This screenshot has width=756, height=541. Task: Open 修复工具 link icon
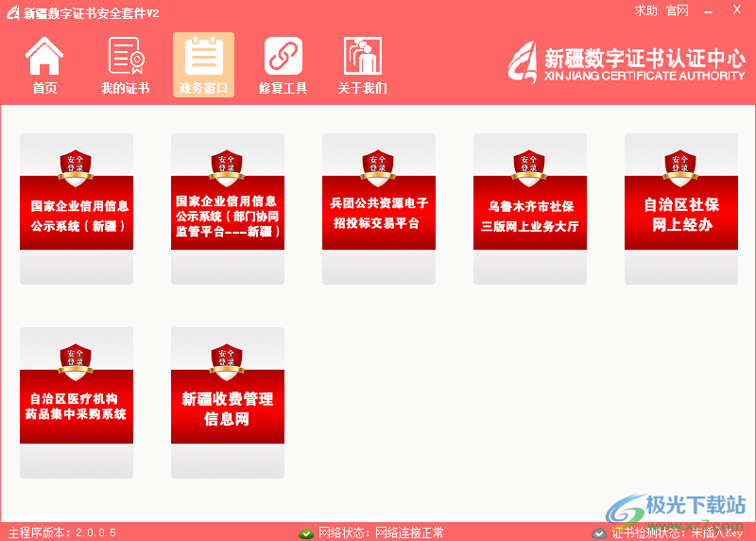tap(283, 56)
